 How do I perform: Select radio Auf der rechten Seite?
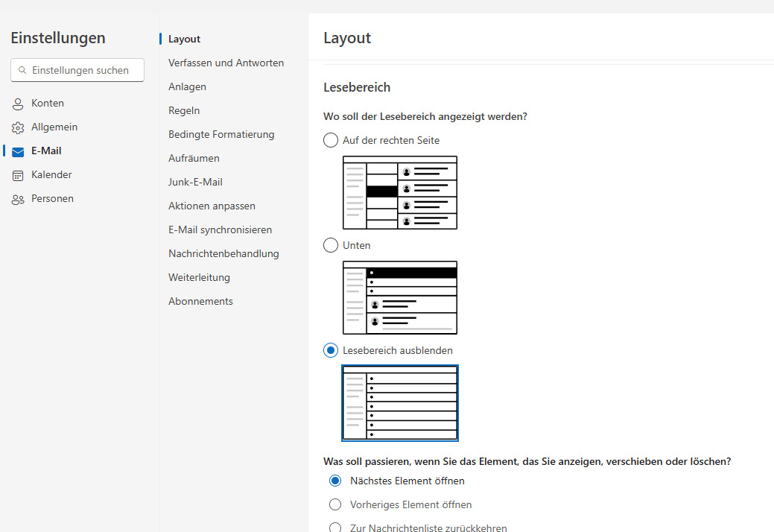331,140
